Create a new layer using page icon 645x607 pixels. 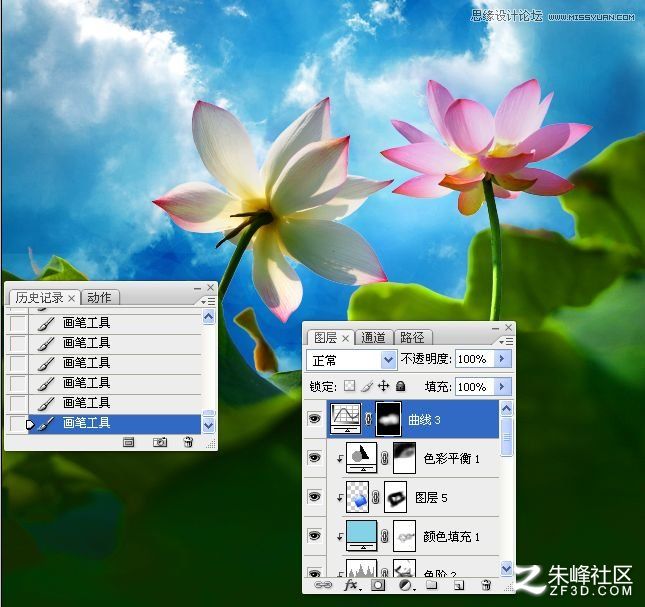459,585
